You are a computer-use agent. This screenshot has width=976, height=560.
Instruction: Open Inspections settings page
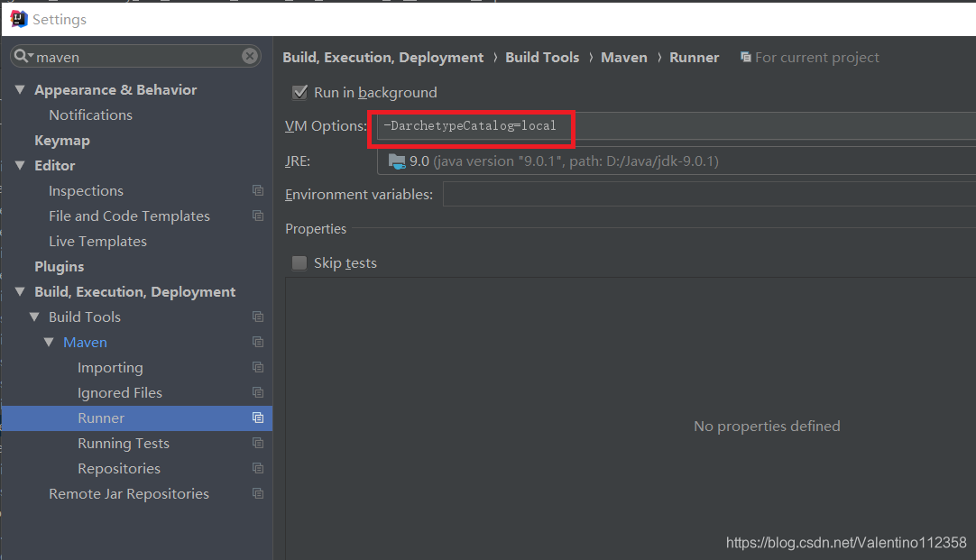coord(86,191)
